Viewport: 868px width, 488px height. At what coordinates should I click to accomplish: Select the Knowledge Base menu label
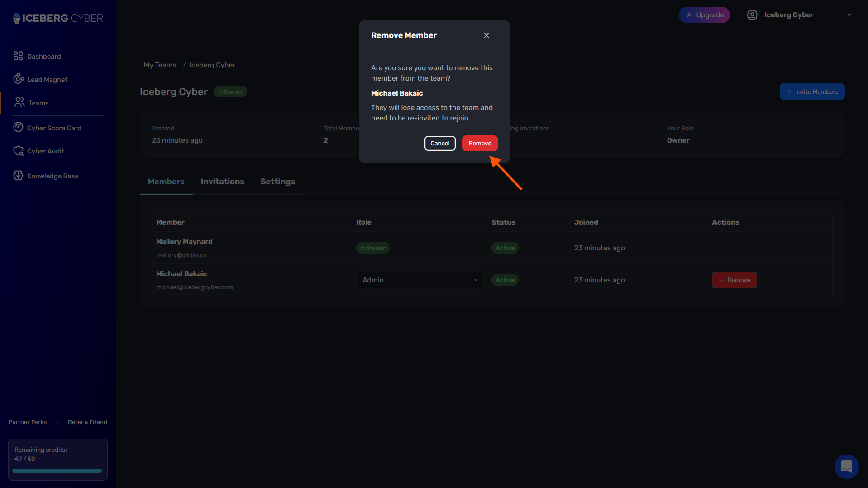pyautogui.click(x=52, y=176)
